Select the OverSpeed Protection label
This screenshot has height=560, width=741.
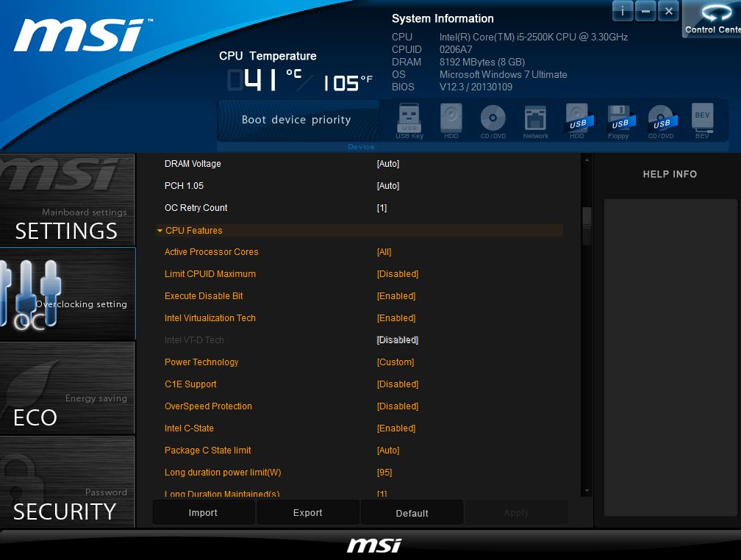click(208, 406)
